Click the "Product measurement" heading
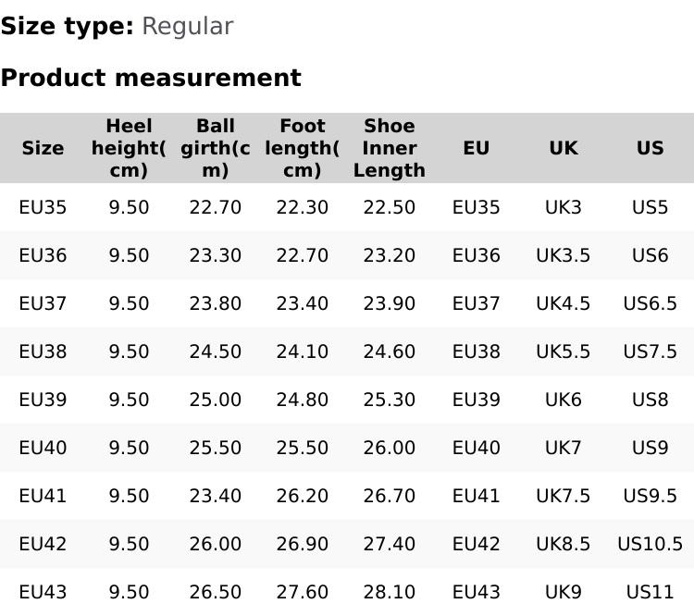The image size is (694, 616). click(151, 78)
